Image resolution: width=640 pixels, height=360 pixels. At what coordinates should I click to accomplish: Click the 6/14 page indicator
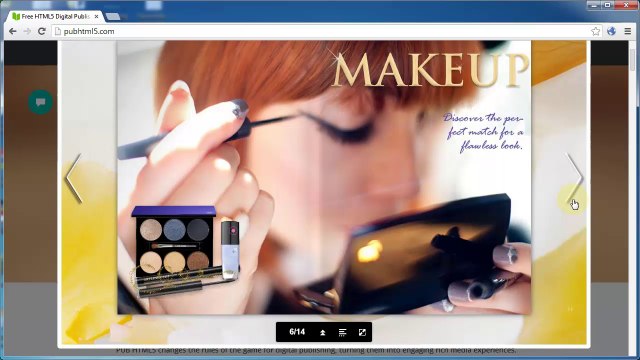[x=297, y=332]
